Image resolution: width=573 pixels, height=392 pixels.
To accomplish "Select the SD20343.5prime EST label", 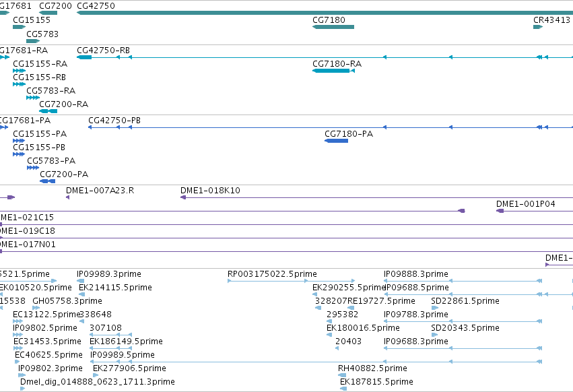I will (465, 328).
